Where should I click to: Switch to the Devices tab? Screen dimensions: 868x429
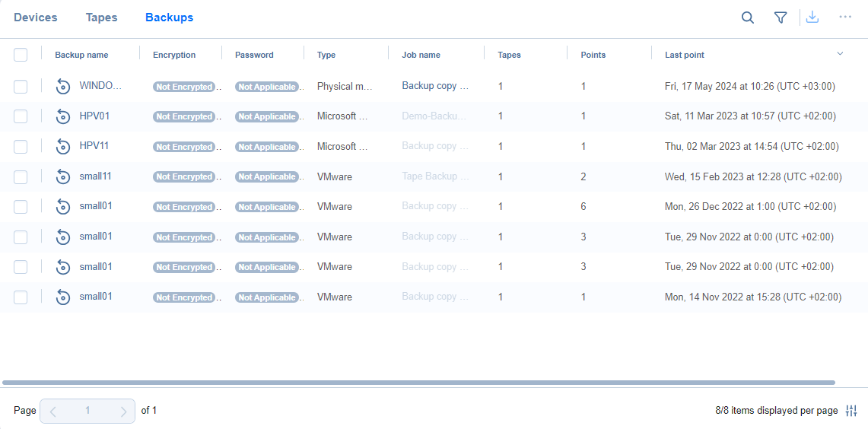[x=36, y=17]
